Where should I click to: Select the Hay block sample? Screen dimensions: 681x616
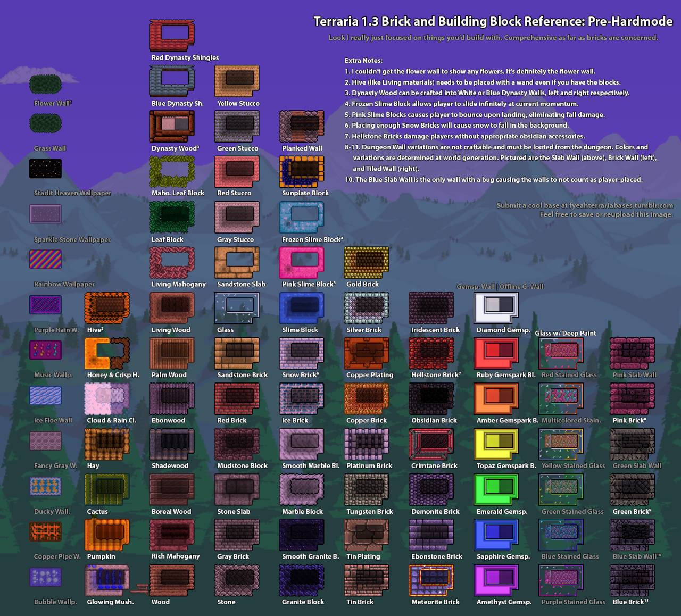pos(107,444)
